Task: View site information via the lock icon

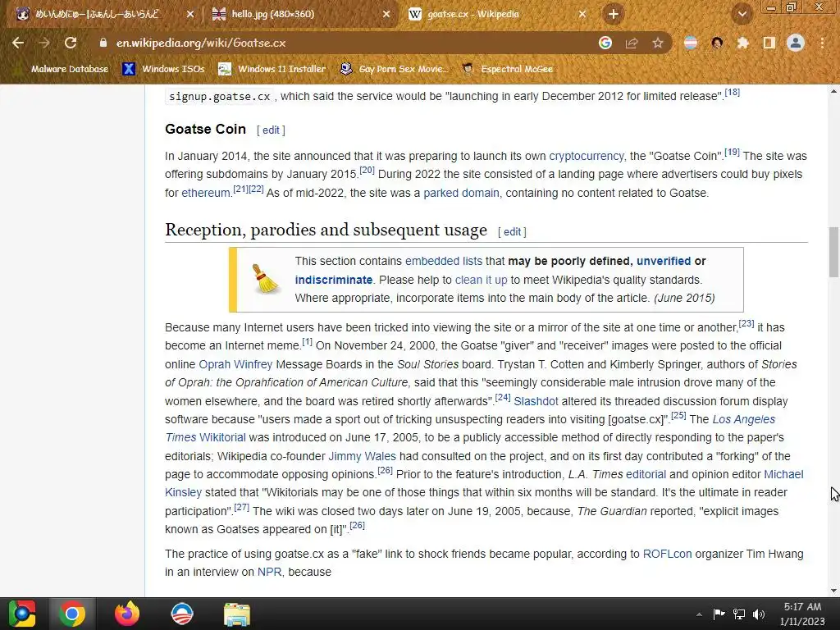Action: point(103,43)
